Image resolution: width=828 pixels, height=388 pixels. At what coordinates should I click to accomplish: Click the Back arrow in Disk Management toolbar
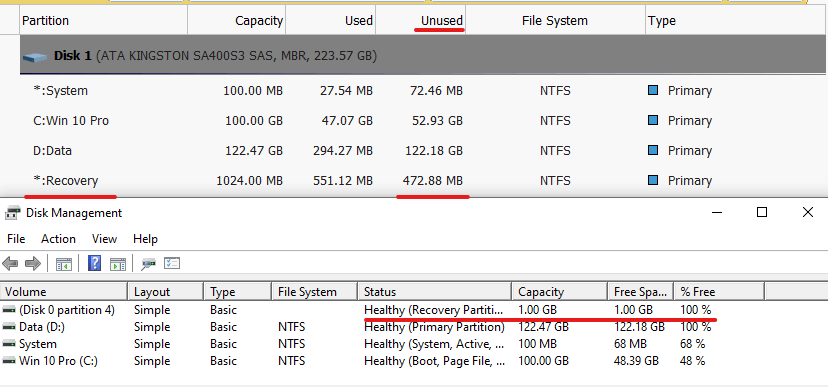point(10,263)
